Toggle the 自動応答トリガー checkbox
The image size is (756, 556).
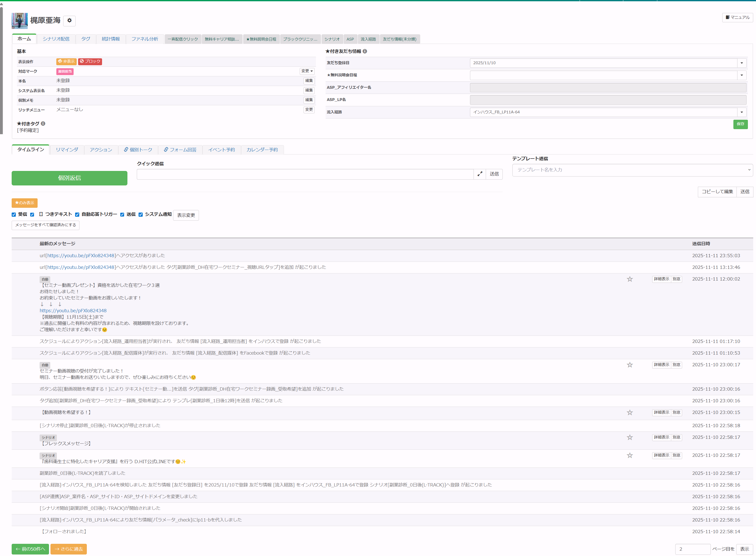[x=77, y=215]
